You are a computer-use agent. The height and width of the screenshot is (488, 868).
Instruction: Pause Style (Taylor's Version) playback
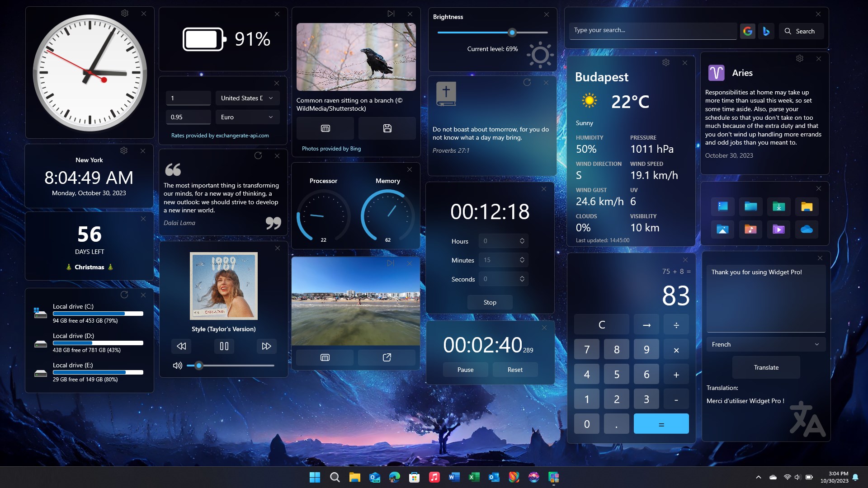[223, 346]
